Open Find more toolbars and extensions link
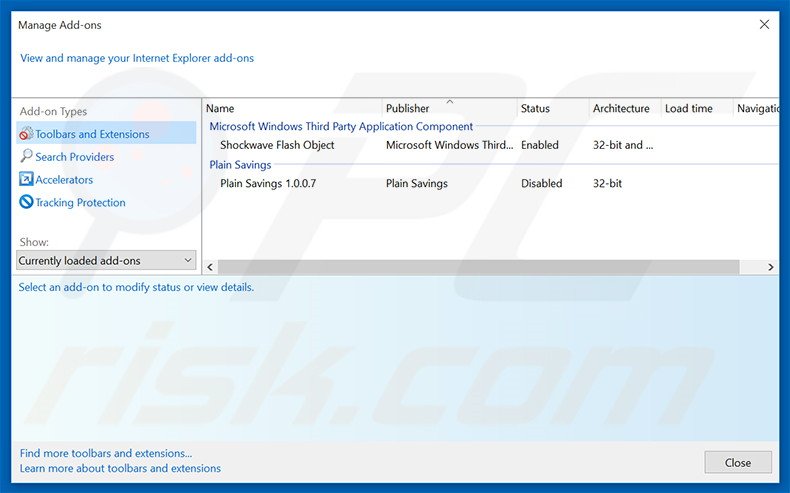This screenshot has height=493, width=790. [106, 453]
